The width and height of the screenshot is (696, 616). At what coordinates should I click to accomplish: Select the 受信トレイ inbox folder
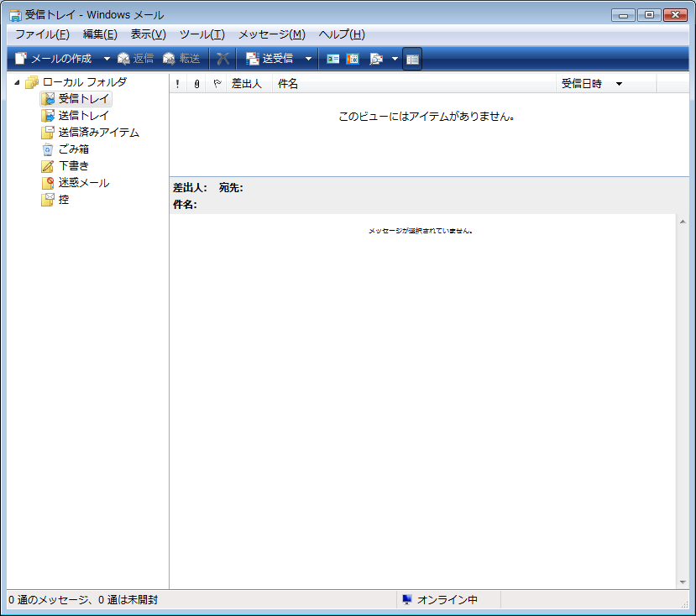(x=83, y=98)
